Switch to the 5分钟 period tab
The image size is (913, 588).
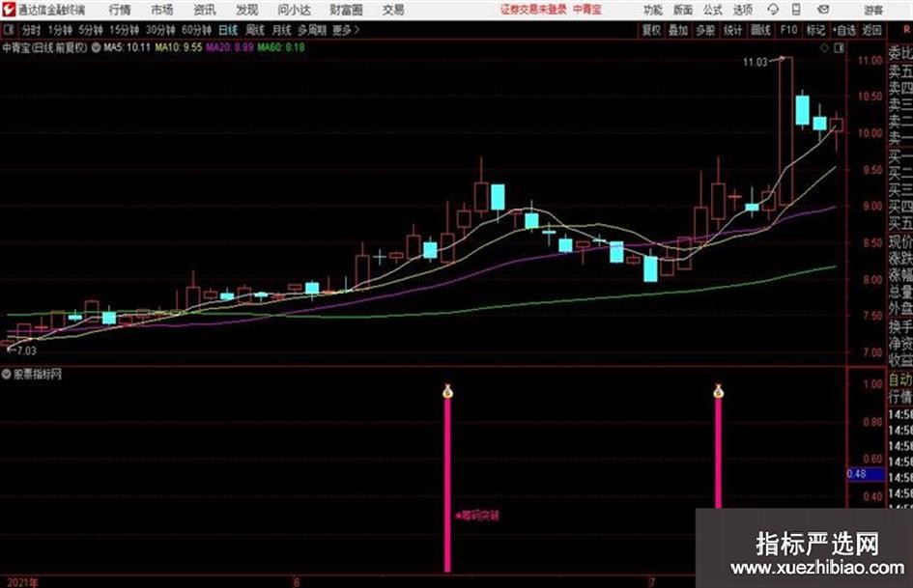[x=91, y=30]
